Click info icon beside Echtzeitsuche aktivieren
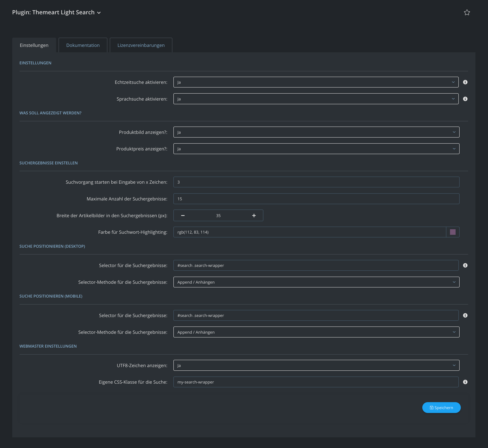The width and height of the screenshot is (488, 448). pyautogui.click(x=465, y=82)
